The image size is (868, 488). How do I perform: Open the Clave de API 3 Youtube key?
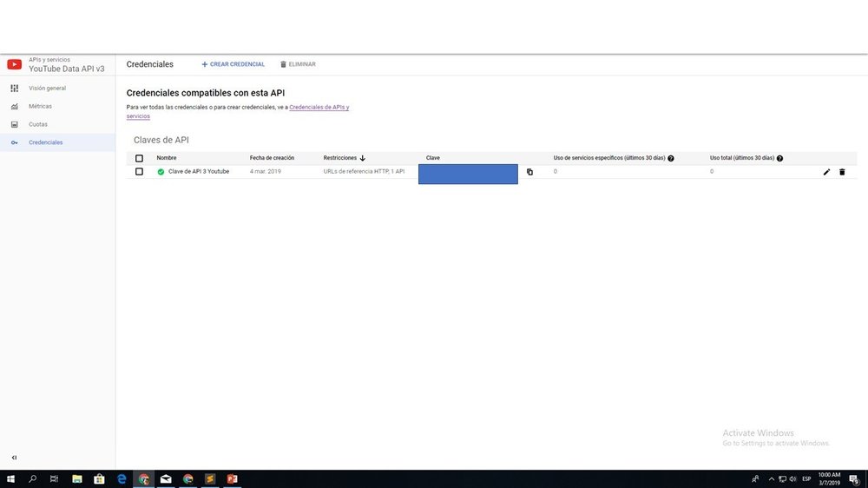point(199,172)
